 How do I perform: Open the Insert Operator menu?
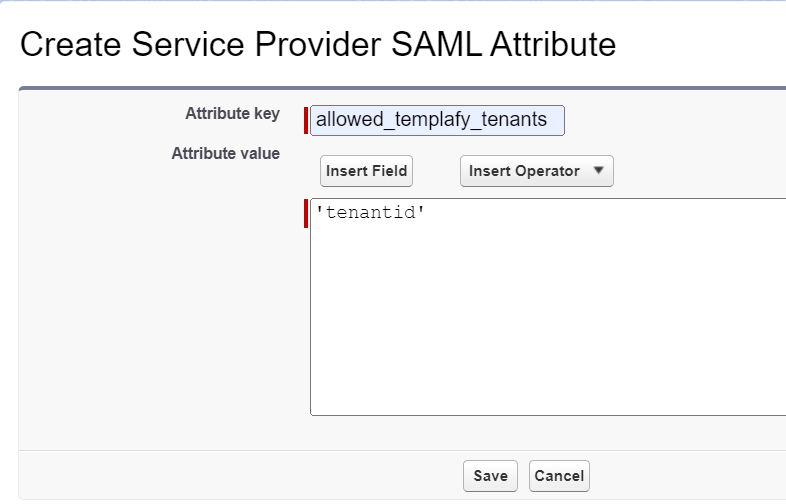536,171
